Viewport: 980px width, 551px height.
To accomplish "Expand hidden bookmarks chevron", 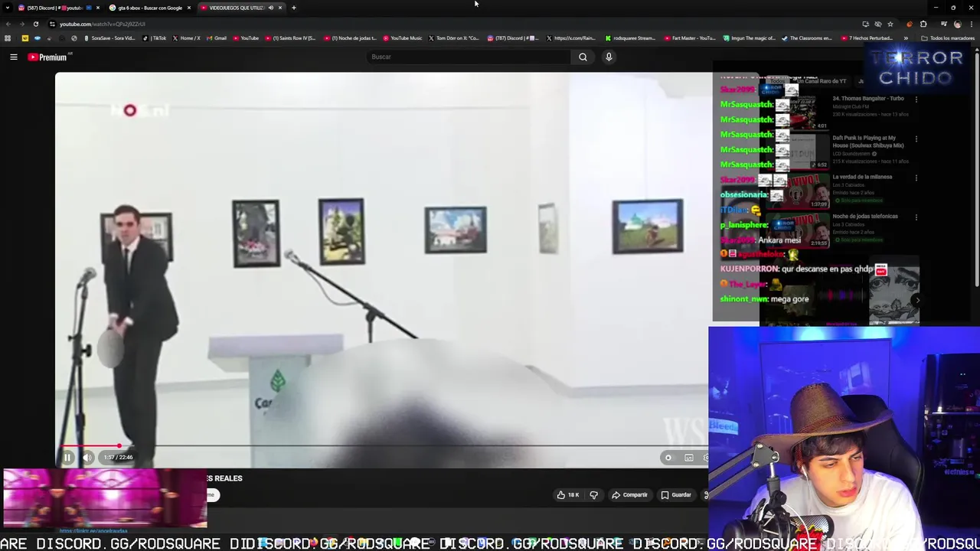I will 906,38.
